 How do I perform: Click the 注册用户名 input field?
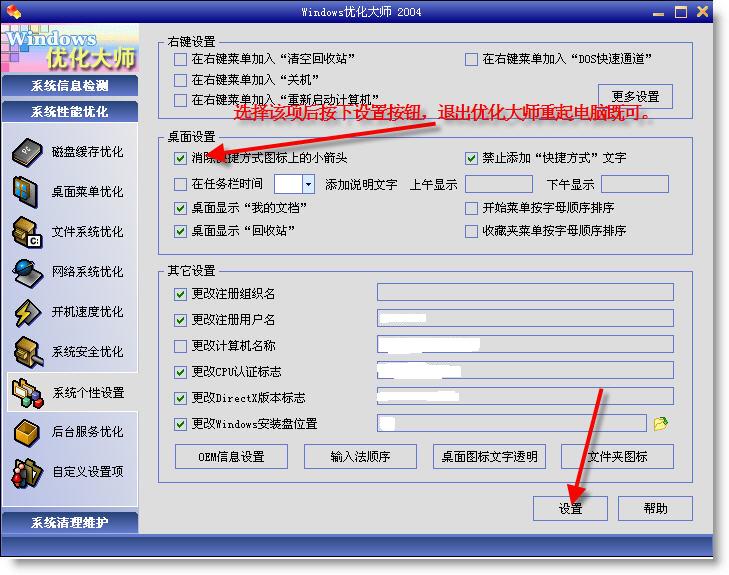[x=525, y=318]
